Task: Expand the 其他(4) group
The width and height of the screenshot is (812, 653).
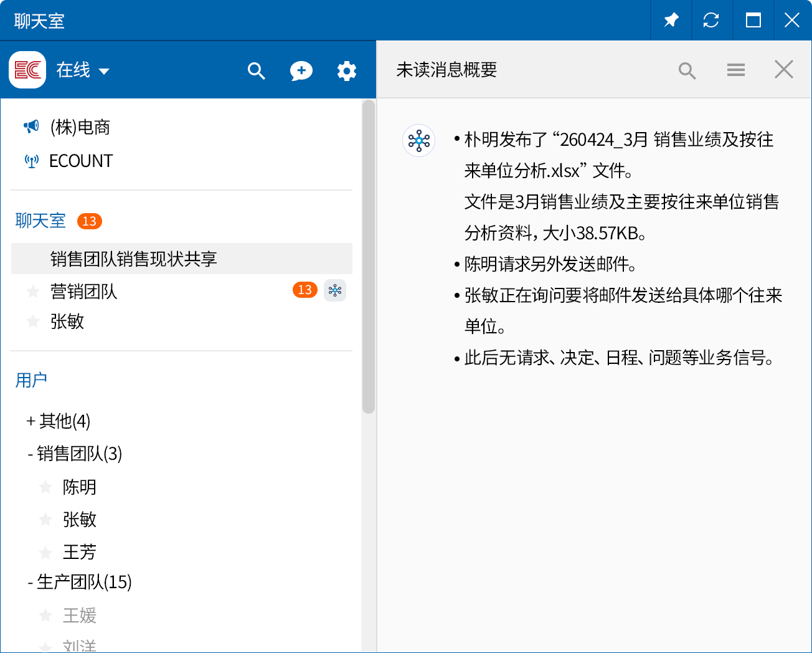Action: (58, 421)
